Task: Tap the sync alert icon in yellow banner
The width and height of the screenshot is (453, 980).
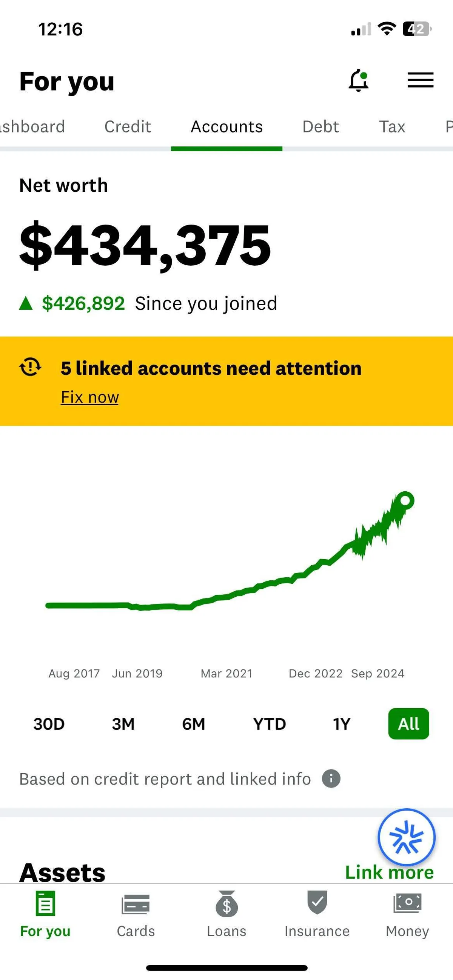Action: [31, 367]
